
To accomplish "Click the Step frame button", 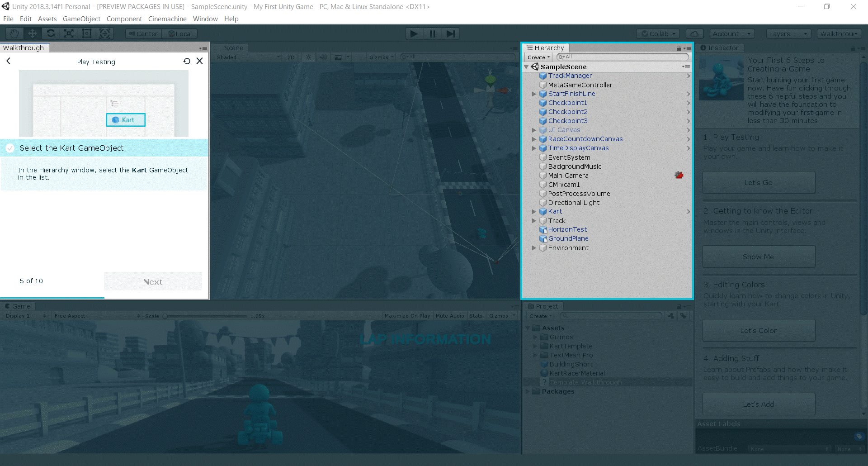I will [450, 33].
